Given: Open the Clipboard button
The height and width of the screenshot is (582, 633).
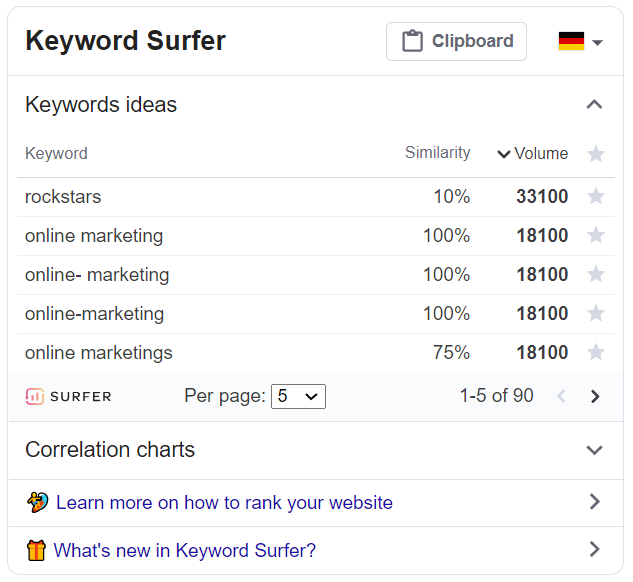Looking at the screenshot, I should [x=456, y=42].
